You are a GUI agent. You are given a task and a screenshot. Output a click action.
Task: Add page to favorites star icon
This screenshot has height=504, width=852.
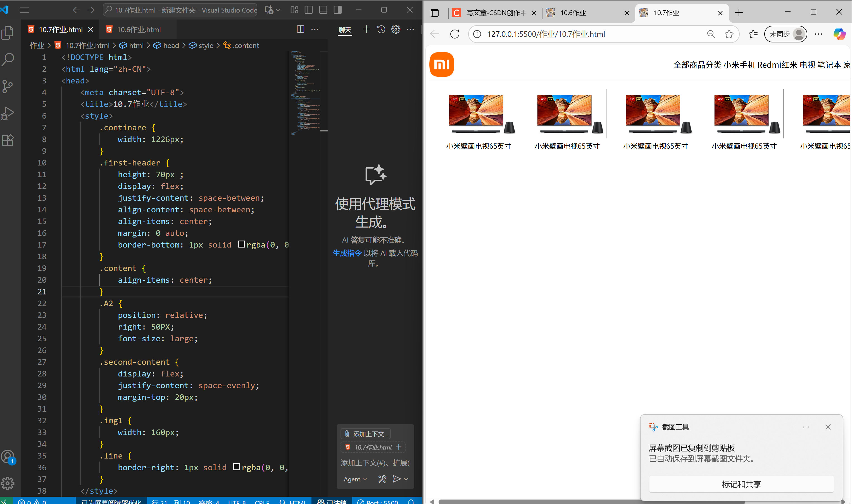(x=729, y=34)
